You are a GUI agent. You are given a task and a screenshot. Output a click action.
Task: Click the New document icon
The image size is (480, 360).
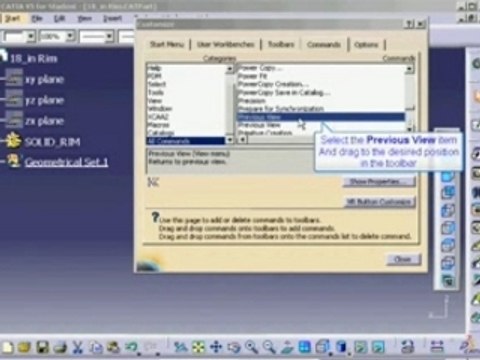(x=7, y=347)
